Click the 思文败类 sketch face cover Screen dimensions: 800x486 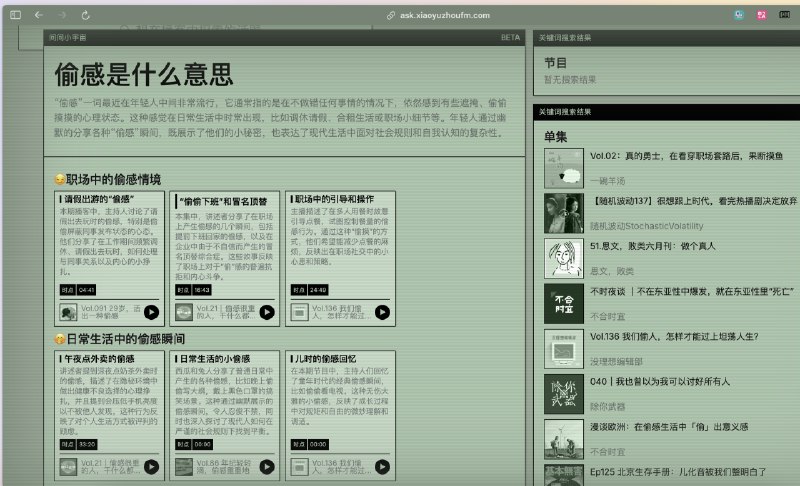[x=564, y=259]
